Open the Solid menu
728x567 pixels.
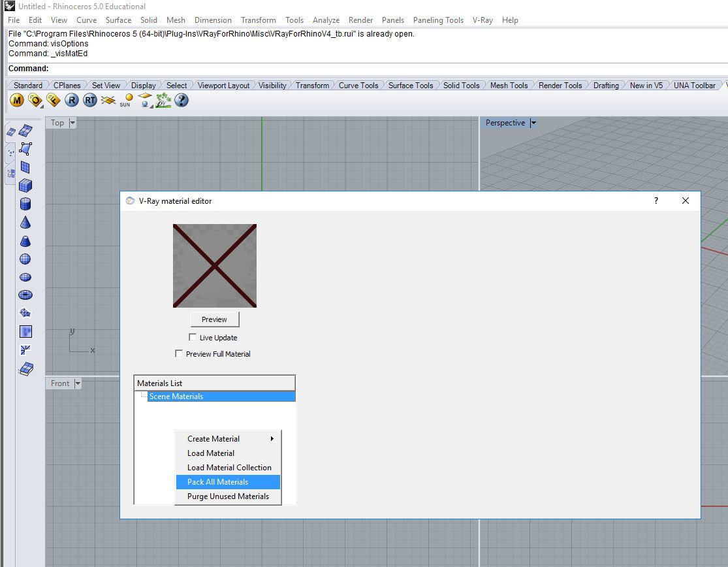(x=149, y=20)
